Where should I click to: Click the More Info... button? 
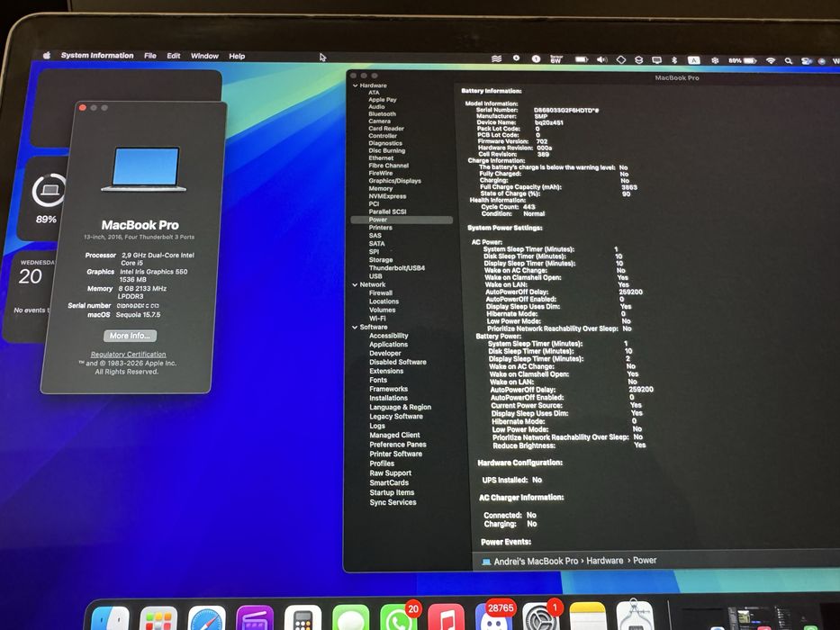(131, 336)
